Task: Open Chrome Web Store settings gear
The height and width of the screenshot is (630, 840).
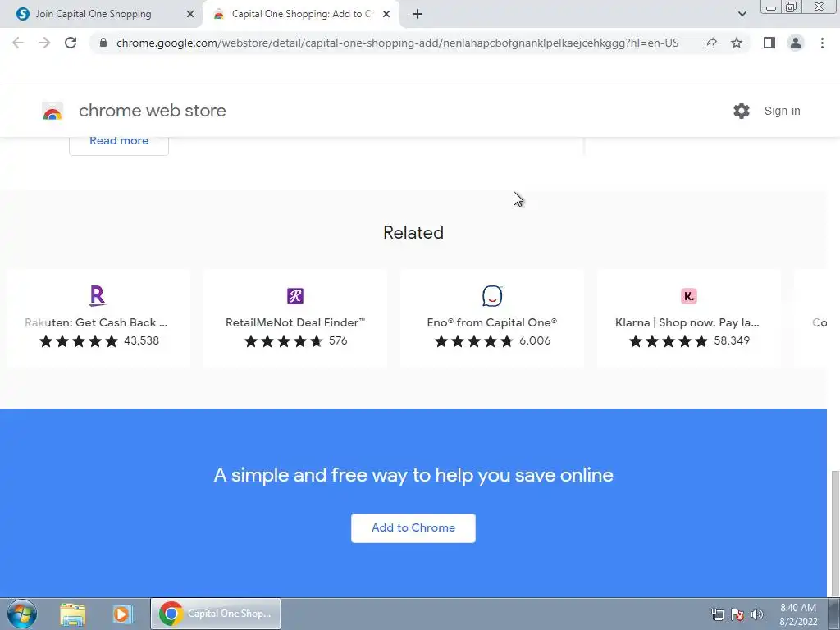Action: pyautogui.click(x=742, y=111)
